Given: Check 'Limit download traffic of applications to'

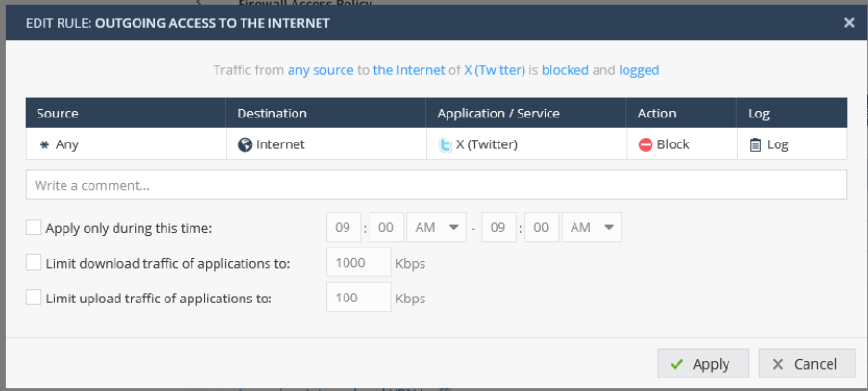Looking at the screenshot, I should coord(35,263).
